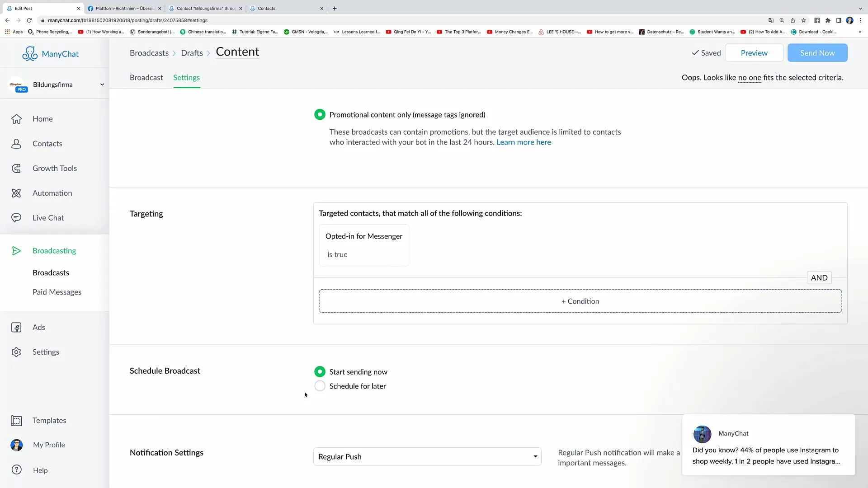This screenshot has width=868, height=488.
Task: Click 'Learn more here' link
Action: pyautogui.click(x=524, y=142)
